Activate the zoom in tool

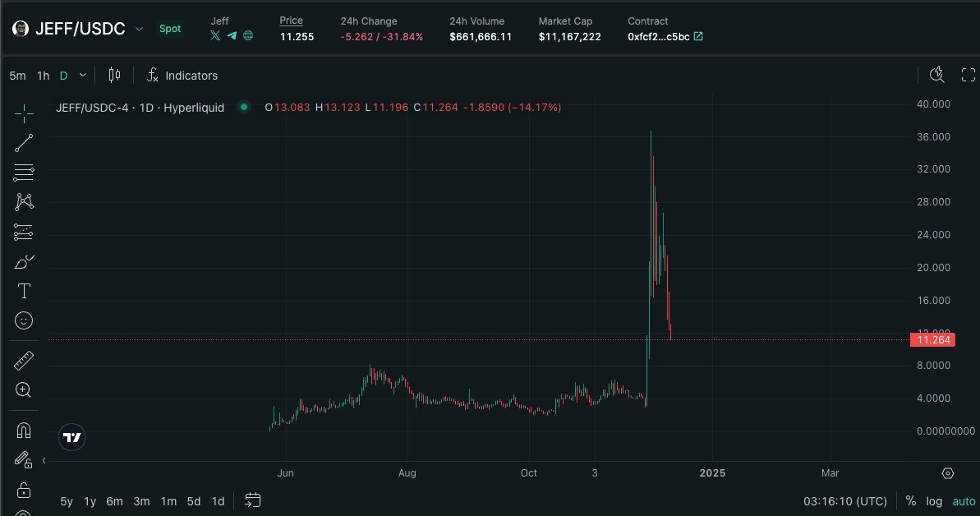tap(24, 389)
